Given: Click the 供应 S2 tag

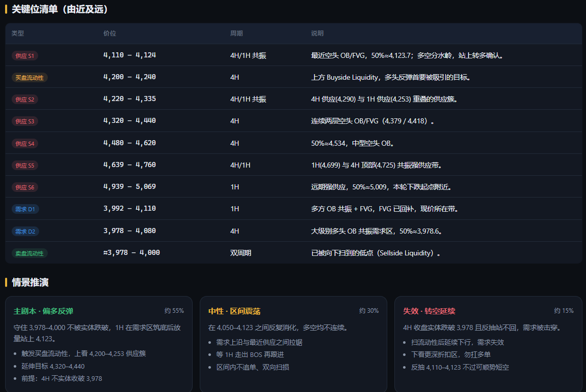Looking at the screenshot, I should (25, 100).
